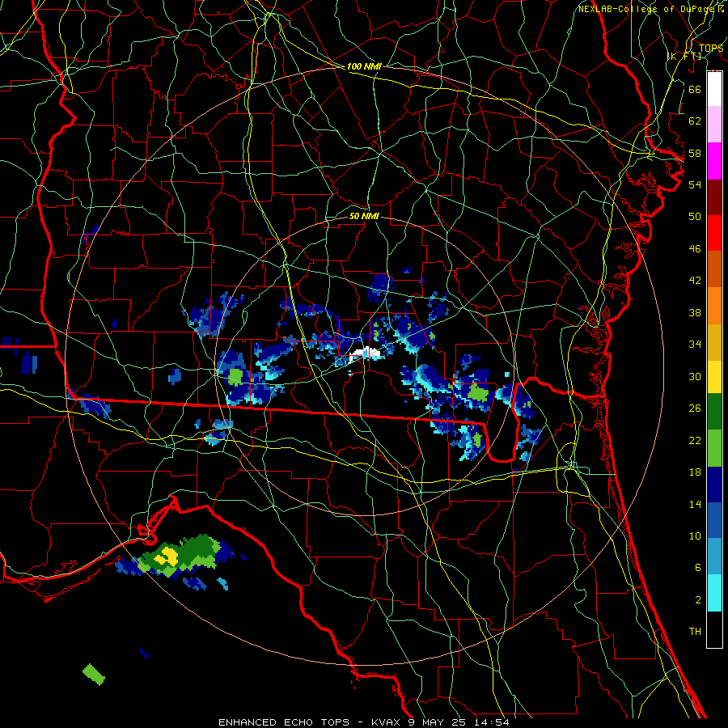Click the light blue legend swatch
The image size is (728, 728).
tap(714, 557)
